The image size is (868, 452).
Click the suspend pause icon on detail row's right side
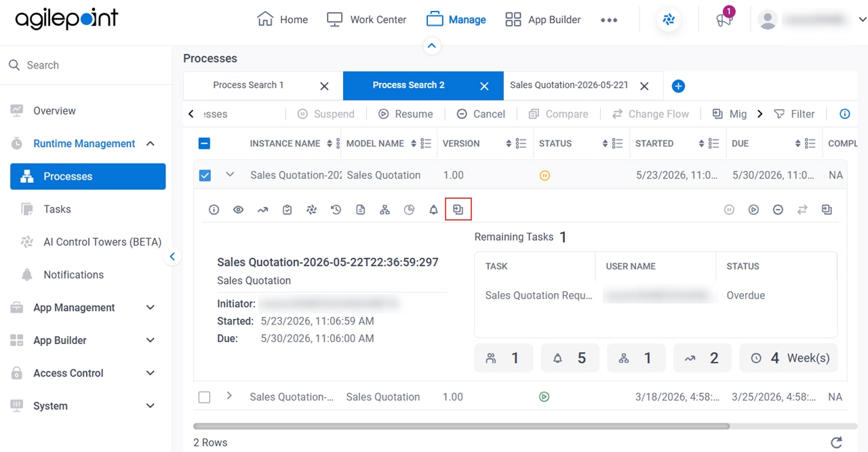coord(729,210)
